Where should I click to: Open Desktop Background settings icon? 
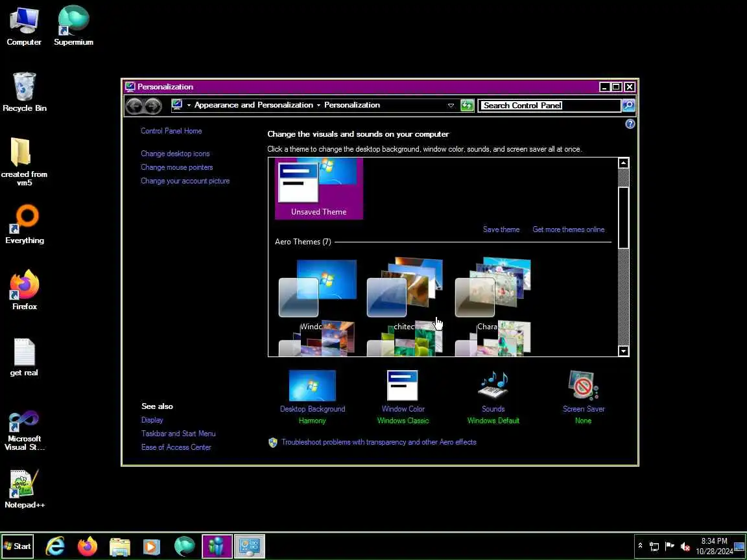pyautogui.click(x=312, y=386)
